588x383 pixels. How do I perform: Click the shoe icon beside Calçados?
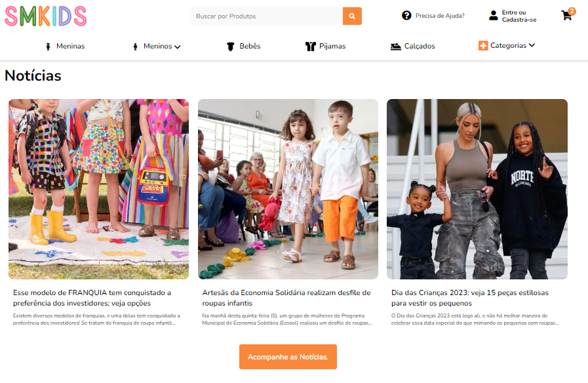click(396, 47)
